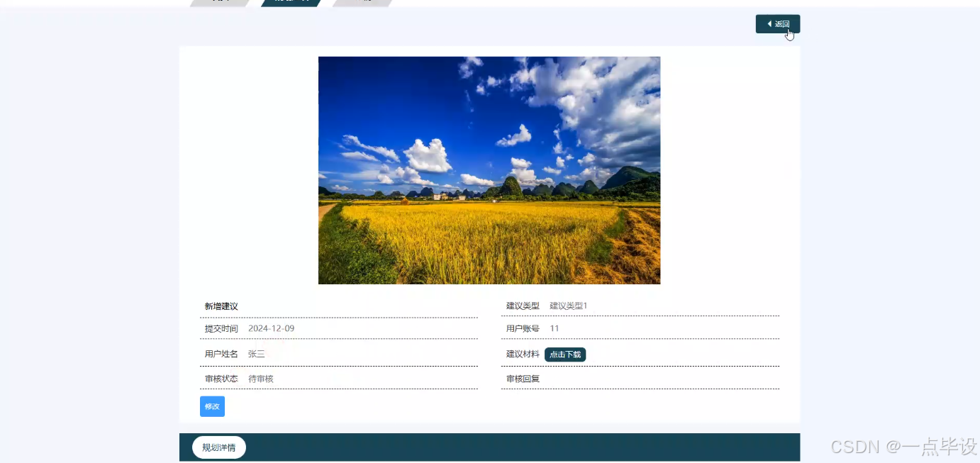980x463 pixels.
Task: Open the 规划详情 tab
Action: (x=219, y=447)
